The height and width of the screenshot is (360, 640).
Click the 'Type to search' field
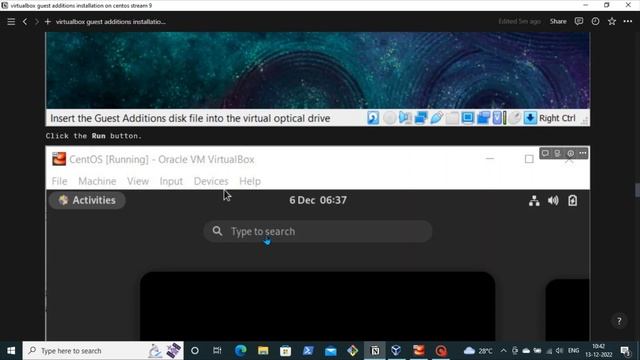(318, 231)
